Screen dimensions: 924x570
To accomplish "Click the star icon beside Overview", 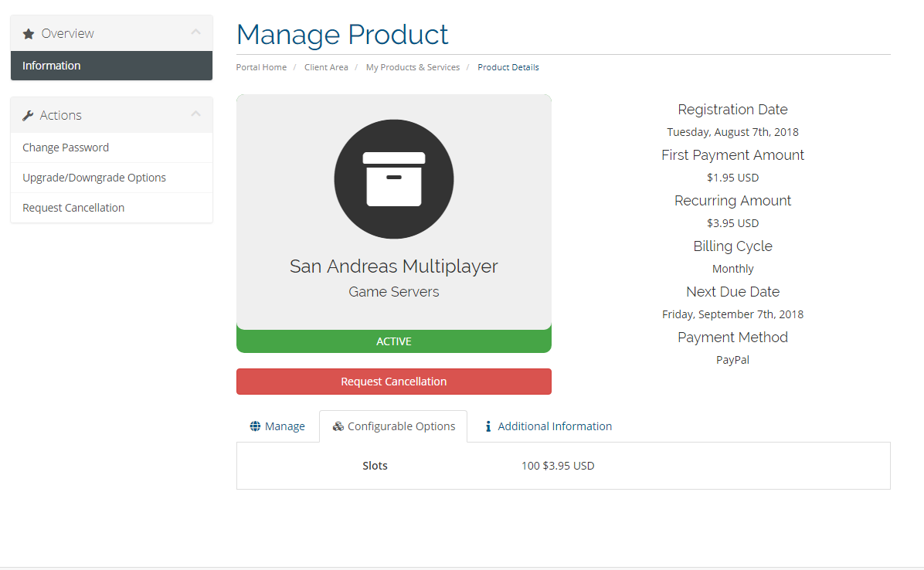I will [29, 33].
